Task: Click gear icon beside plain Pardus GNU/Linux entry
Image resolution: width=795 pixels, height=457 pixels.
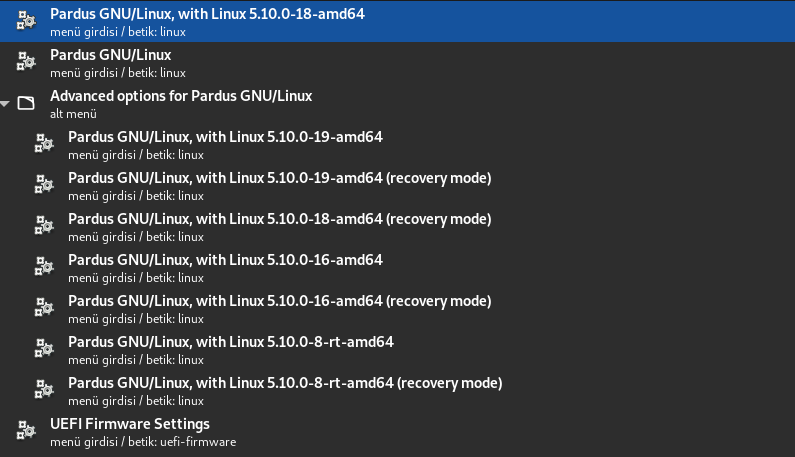Action: click(26, 62)
